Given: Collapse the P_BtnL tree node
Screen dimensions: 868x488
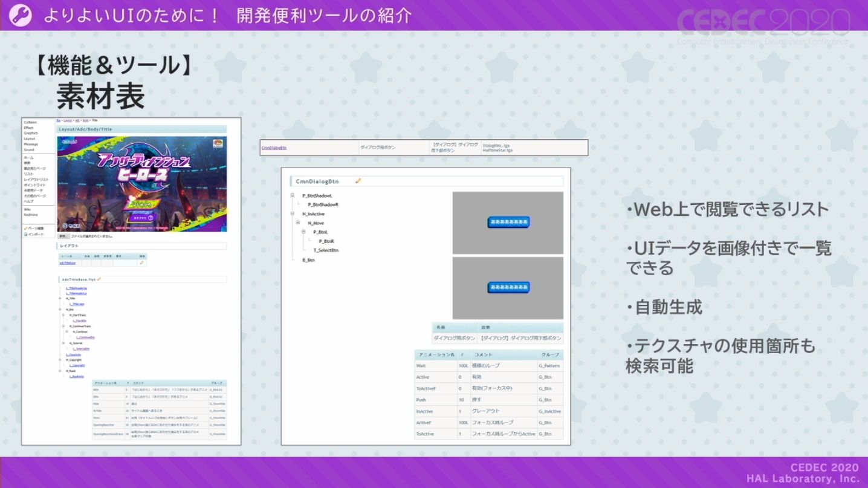Looking at the screenshot, I should pyautogui.click(x=303, y=232).
